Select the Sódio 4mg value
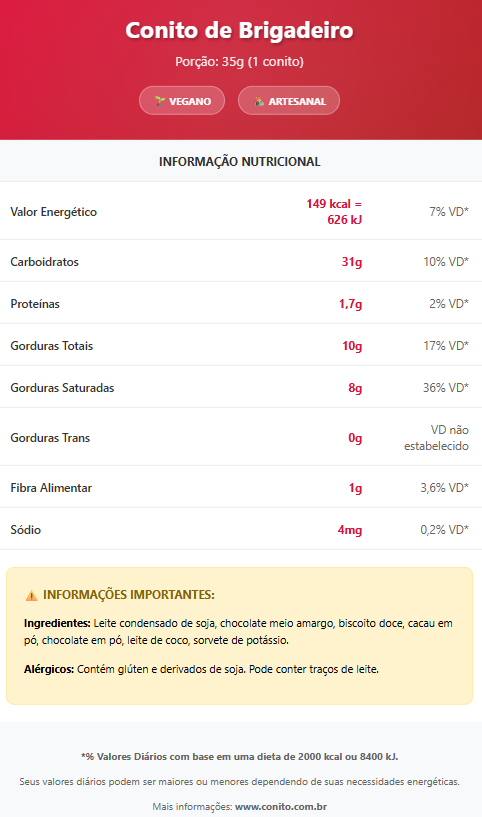482x817 pixels. [350, 530]
